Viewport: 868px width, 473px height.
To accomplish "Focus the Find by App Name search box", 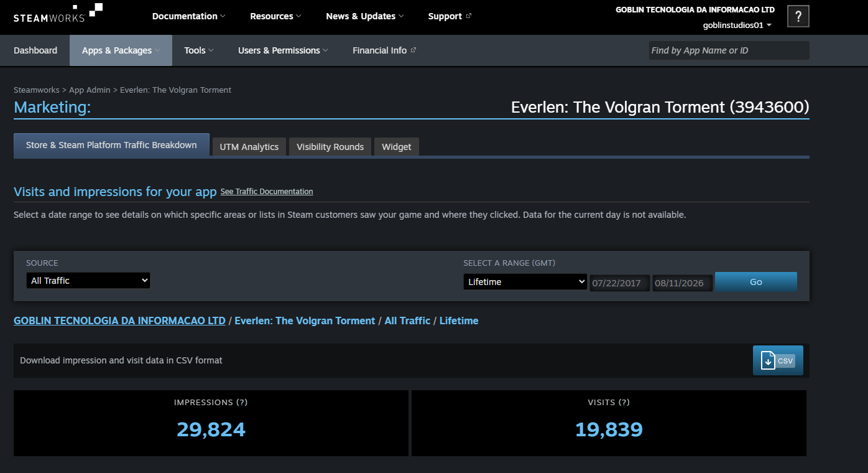I will point(729,50).
